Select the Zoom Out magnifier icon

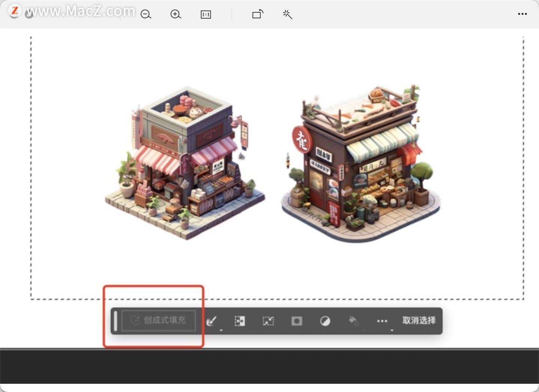point(146,14)
